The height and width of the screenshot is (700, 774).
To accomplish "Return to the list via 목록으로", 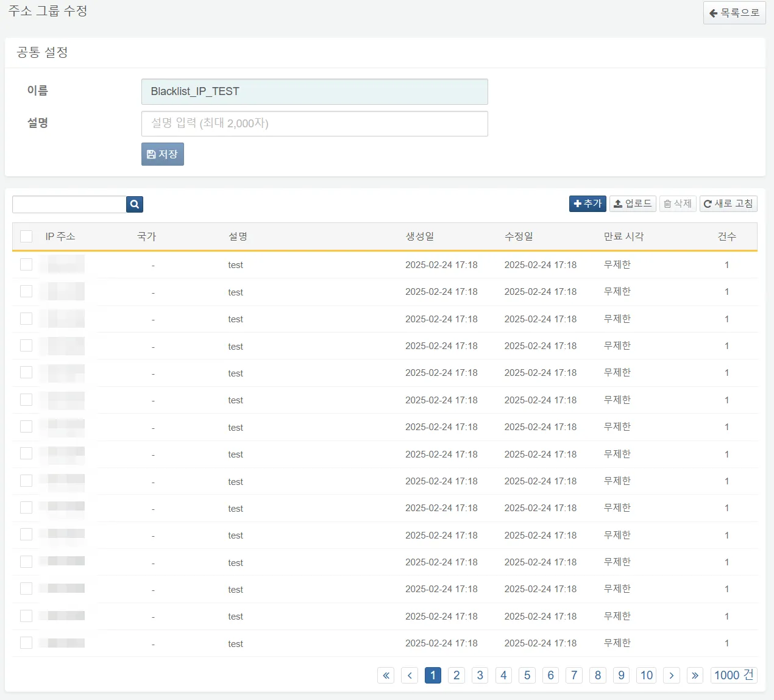I will 734,13.
